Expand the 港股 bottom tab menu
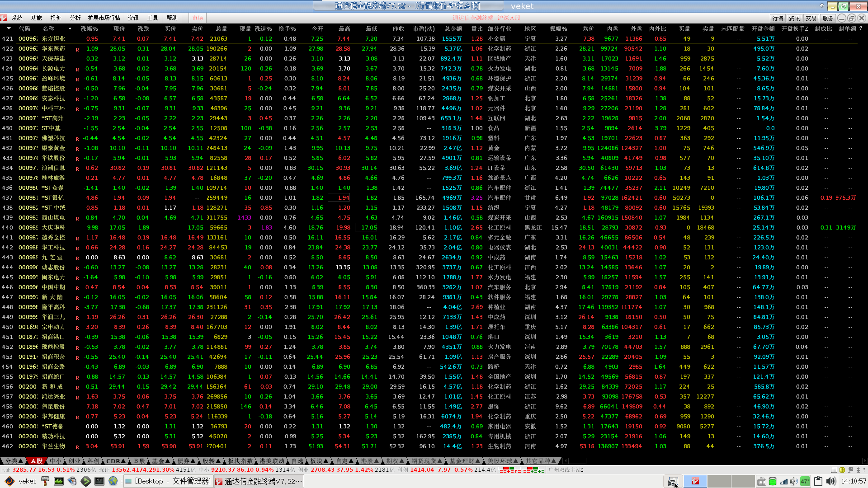The height and width of the screenshot is (488, 868). point(369,461)
